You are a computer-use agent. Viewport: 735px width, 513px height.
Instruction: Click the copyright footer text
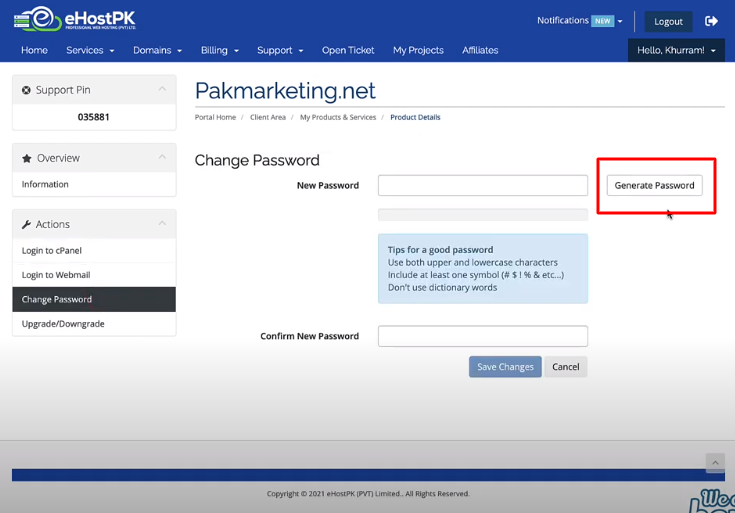(x=368, y=493)
